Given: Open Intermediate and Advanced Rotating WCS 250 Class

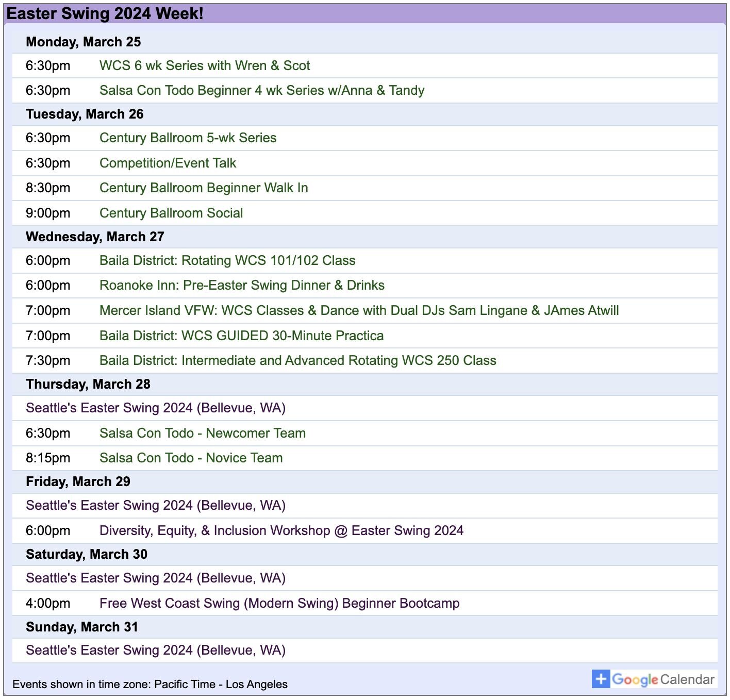Looking at the screenshot, I should (298, 360).
